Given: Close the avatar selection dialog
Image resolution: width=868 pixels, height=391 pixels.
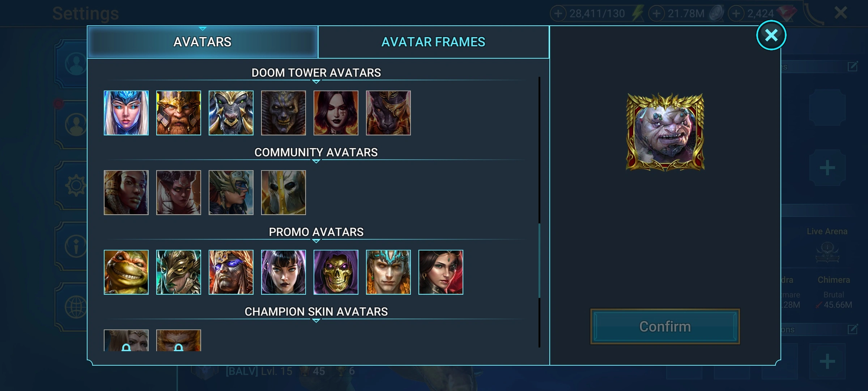Looking at the screenshot, I should 771,35.
